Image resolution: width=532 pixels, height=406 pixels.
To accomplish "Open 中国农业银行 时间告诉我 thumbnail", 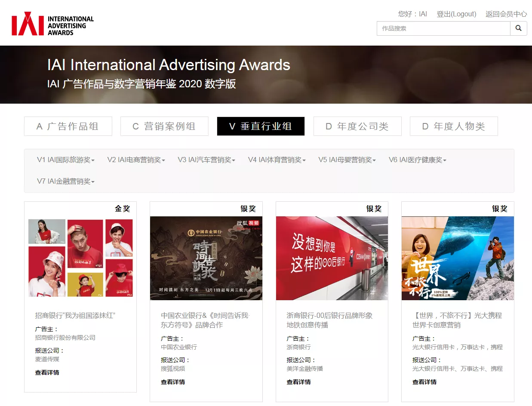I will 206,258.
